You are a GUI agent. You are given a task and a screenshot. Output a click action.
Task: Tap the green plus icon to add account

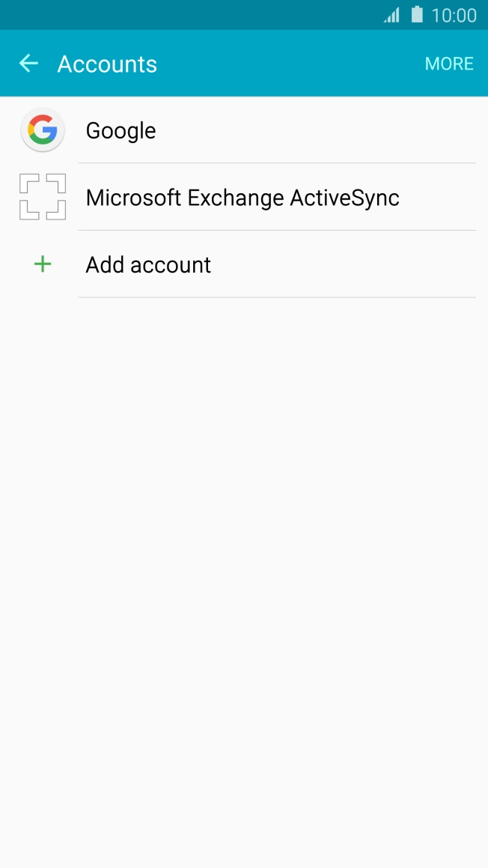(42, 264)
